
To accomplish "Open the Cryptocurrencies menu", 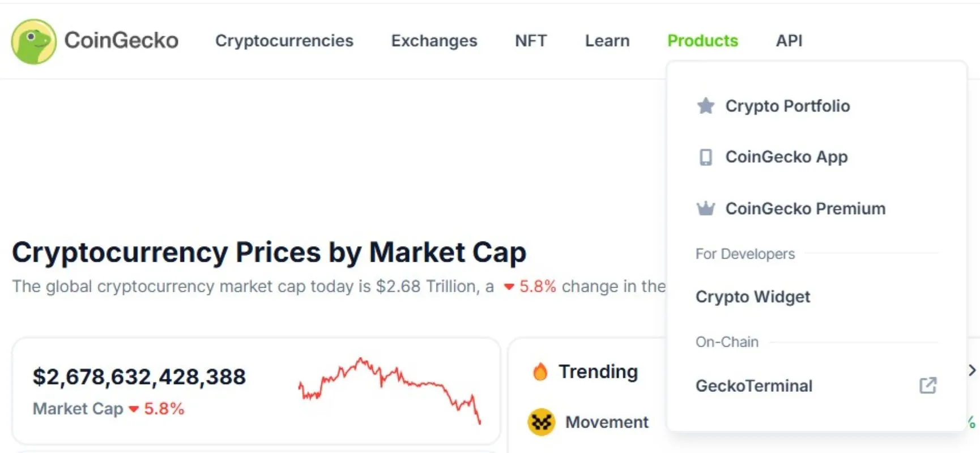I will coord(284,41).
